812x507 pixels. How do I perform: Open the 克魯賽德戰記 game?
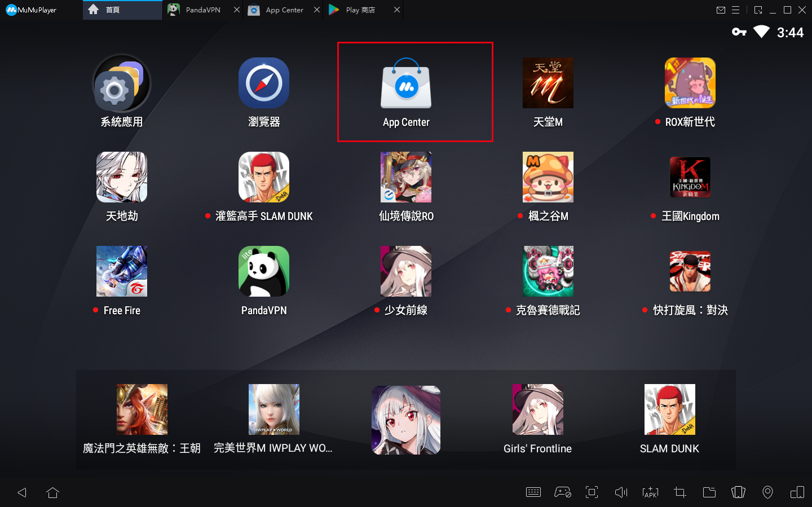(548, 271)
